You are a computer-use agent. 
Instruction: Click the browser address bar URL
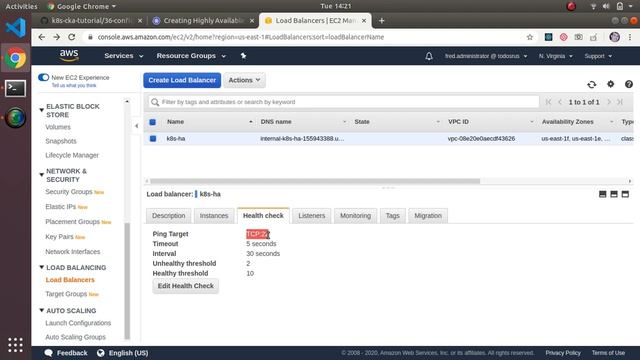[241, 37]
